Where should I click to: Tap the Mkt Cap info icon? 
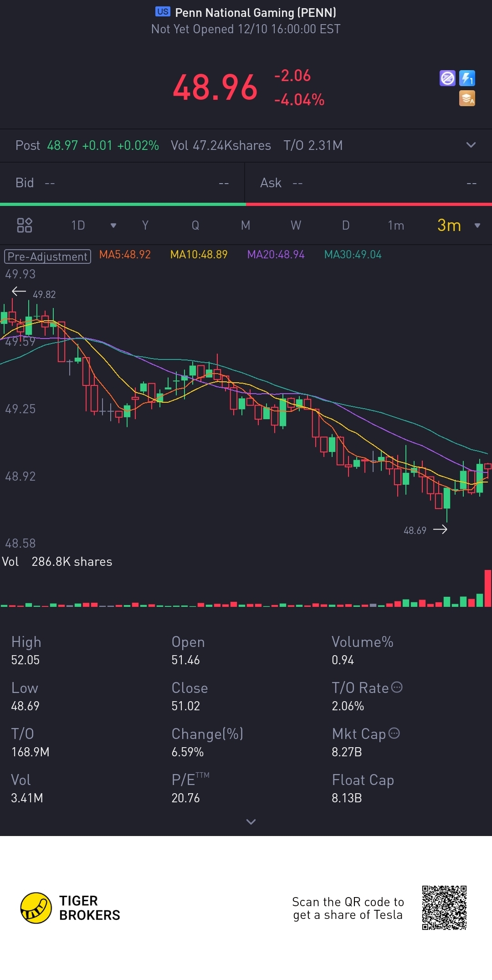point(394,733)
